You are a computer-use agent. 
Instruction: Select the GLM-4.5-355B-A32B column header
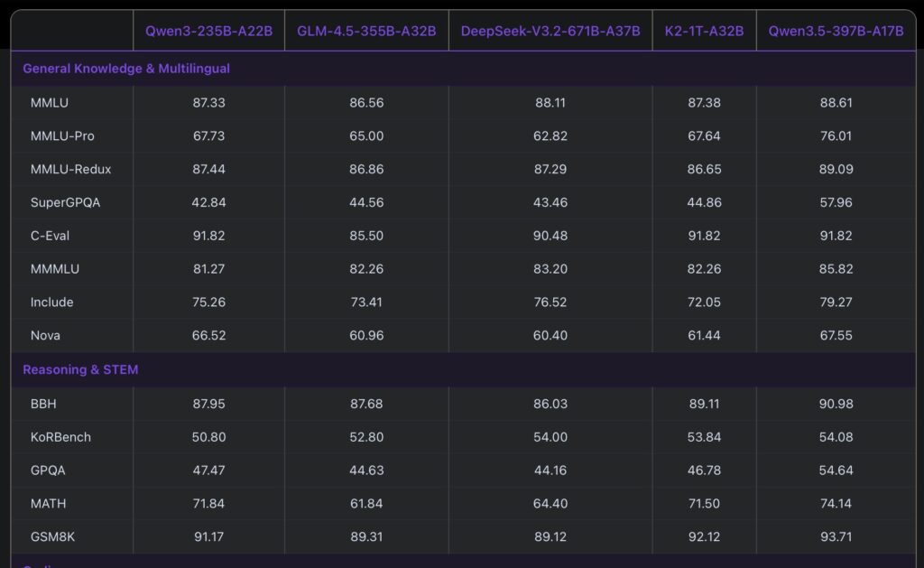coord(366,31)
